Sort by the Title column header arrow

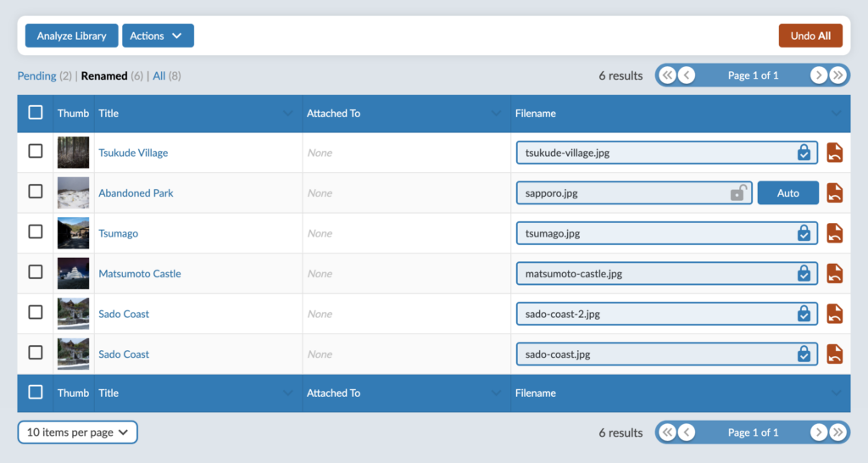tap(288, 114)
